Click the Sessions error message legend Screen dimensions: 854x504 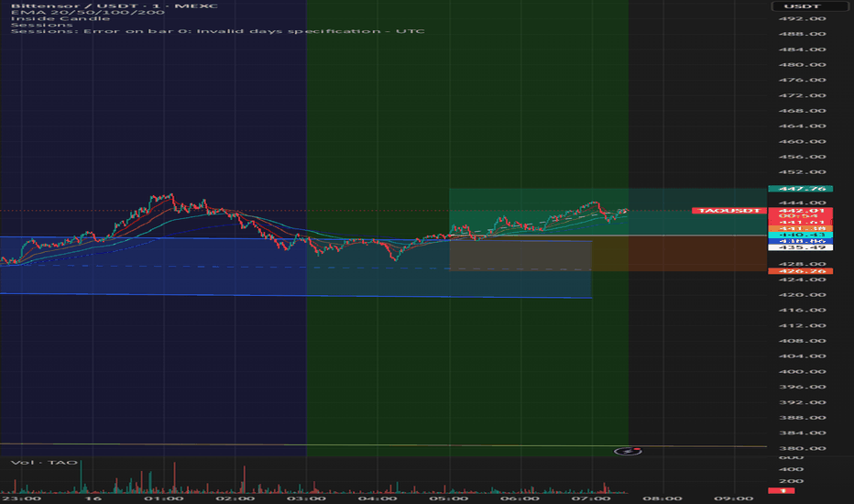[x=217, y=31]
